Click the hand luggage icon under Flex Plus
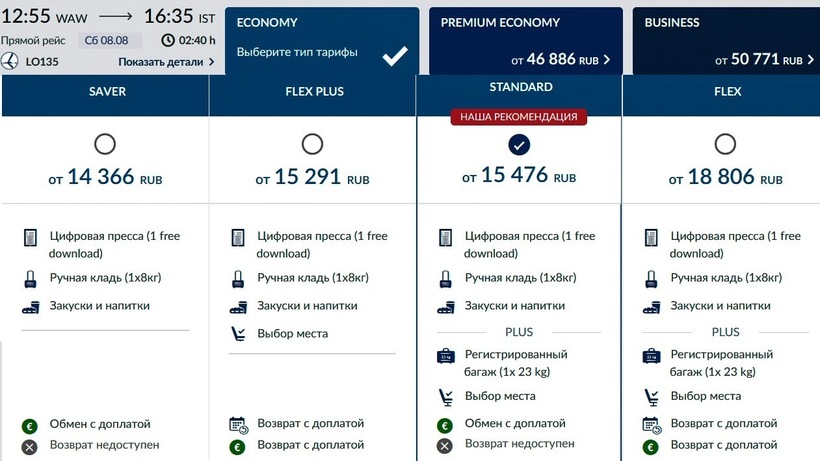820x461 pixels. coord(238,278)
